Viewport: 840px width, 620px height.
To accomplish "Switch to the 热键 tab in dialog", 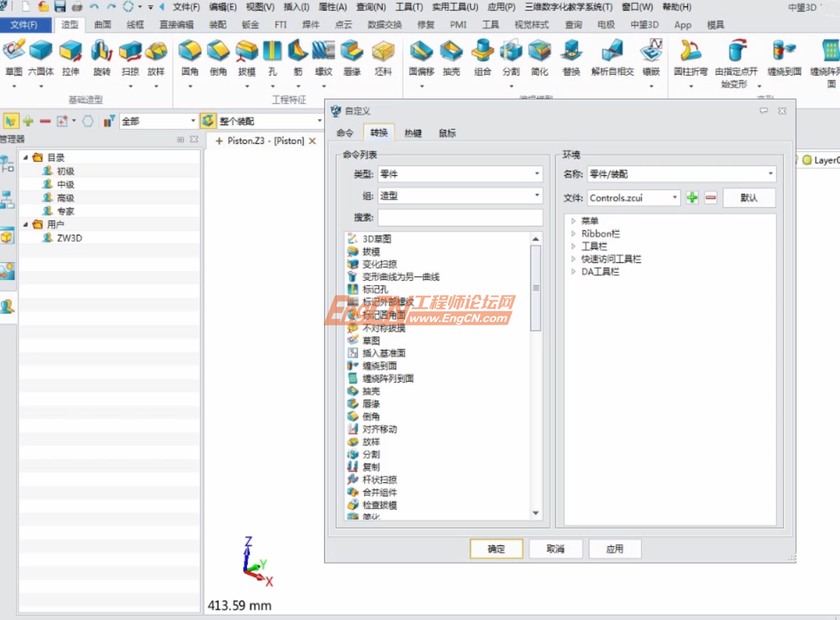I will point(413,133).
